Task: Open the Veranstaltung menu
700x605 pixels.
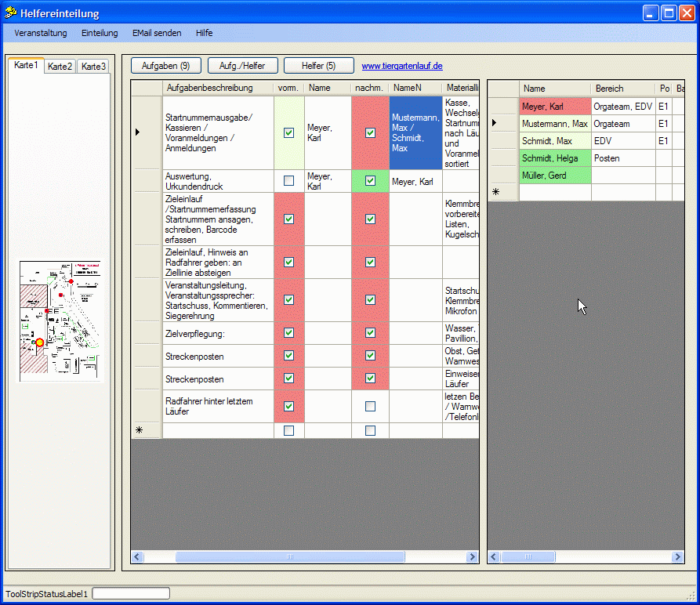Action: pyautogui.click(x=40, y=33)
